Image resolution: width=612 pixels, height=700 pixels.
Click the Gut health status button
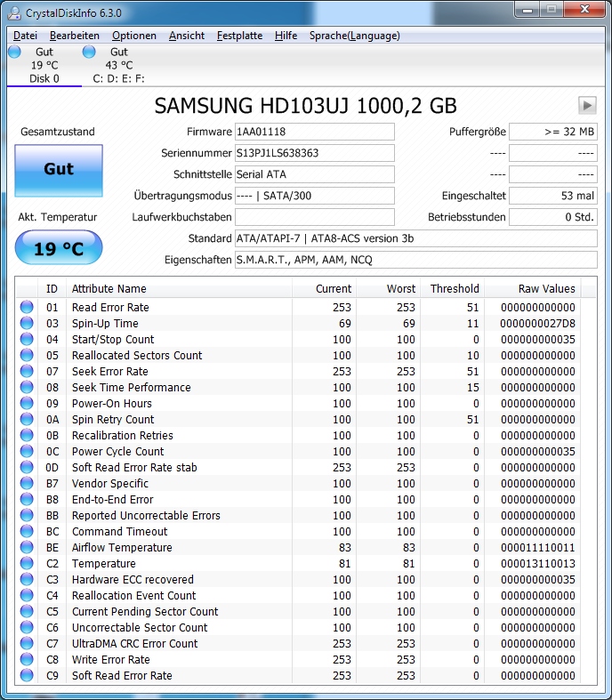[59, 171]
